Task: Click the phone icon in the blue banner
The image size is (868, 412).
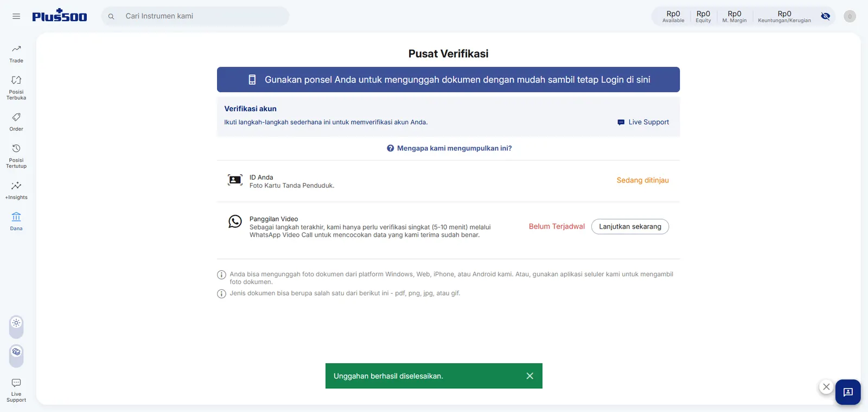Action: pyautogui.click(x=252, y=80)
